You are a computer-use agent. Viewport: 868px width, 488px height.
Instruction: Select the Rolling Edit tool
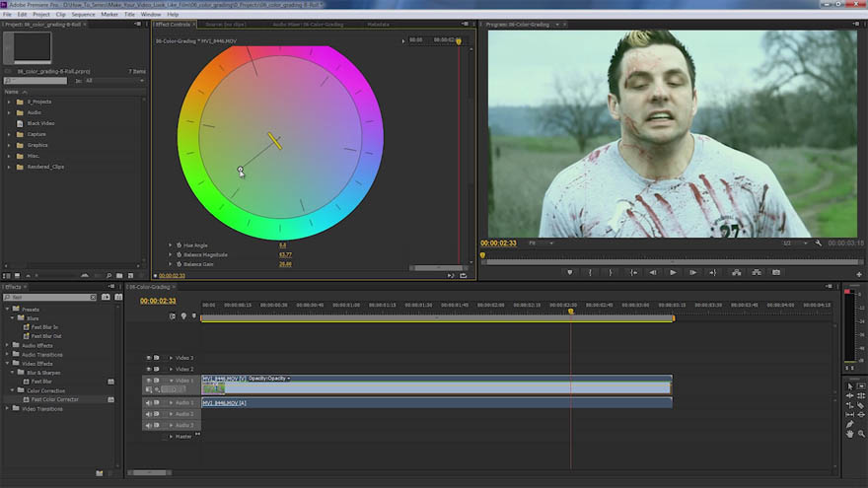click(x=861, y=395)
